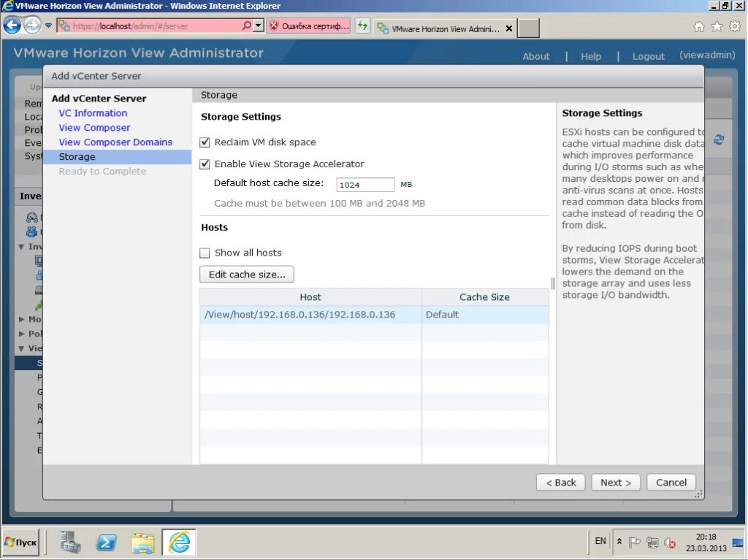Go to View Composer Domains step

tap(115, 142)
